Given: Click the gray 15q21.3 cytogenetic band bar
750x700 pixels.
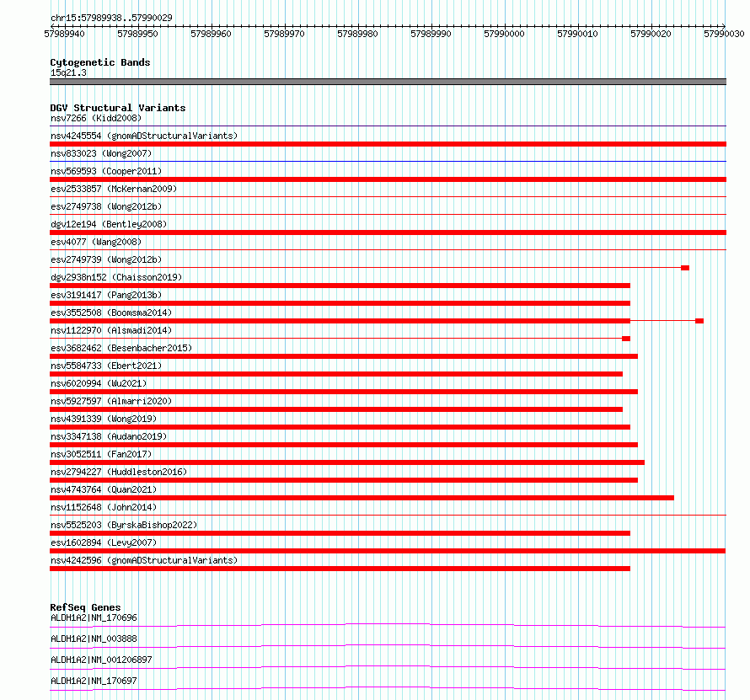Looking at the screenshot, I should click(388, 82).
